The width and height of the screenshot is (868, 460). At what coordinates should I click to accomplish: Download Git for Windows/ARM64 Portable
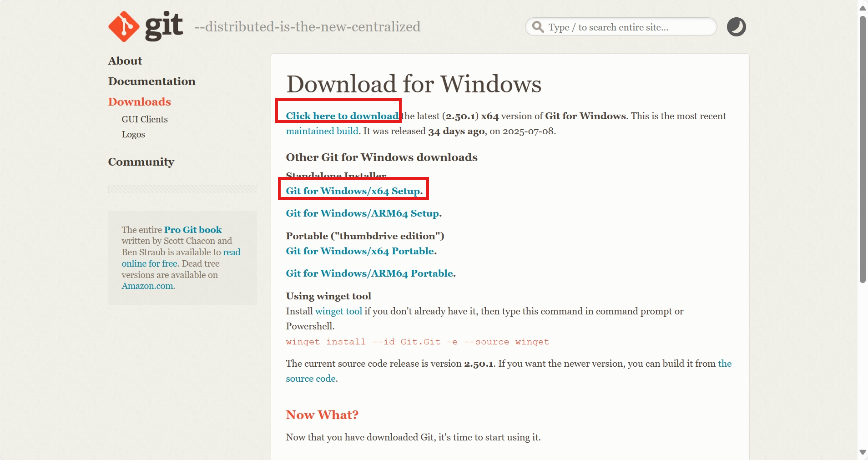coord(370,273)
